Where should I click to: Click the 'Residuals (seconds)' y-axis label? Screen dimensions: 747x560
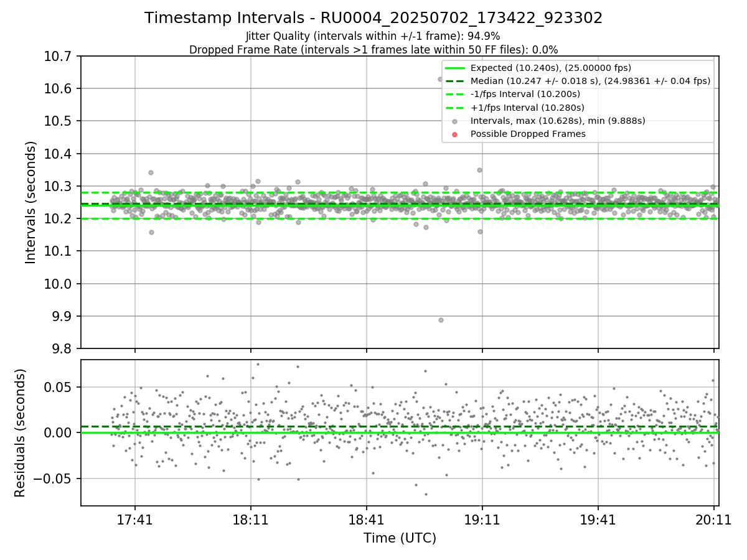[x=21, y=432]
